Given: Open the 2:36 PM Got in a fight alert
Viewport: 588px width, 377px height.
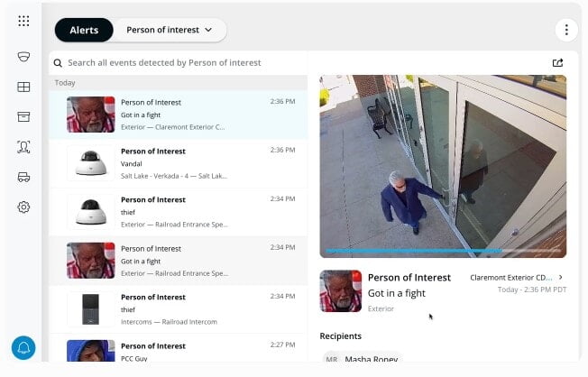Looking at the screenshot, I should pos(179,115).
